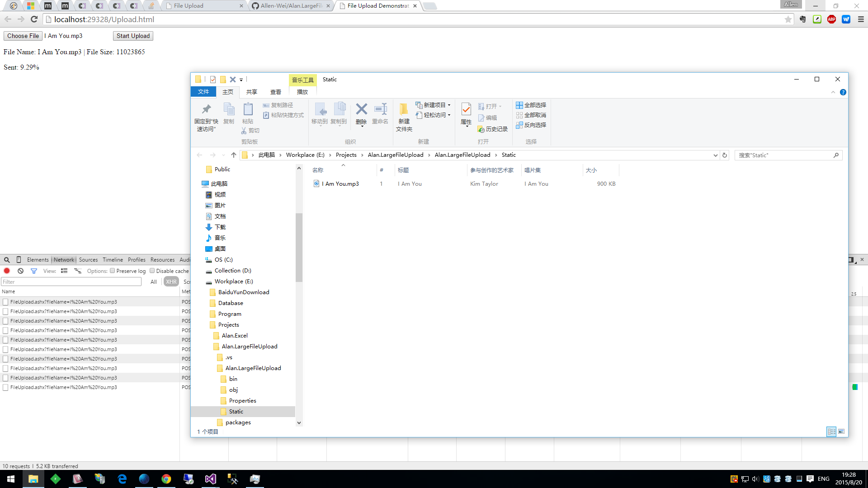This screenshot has height=488, width=868.
Task: Enable the Preserve log checkbox
Action: coord(113,271)
